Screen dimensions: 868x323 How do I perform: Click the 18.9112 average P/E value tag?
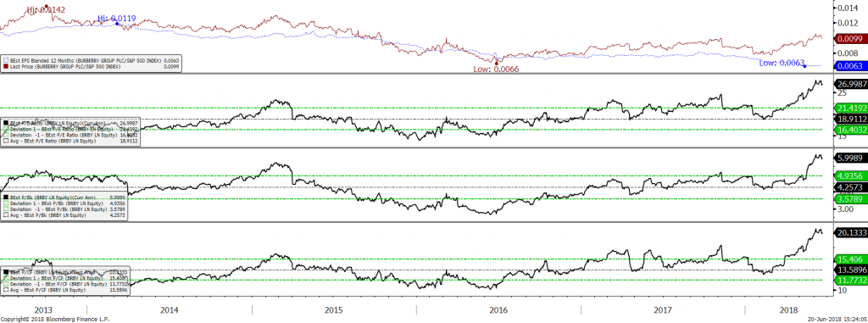click(851, 119)
